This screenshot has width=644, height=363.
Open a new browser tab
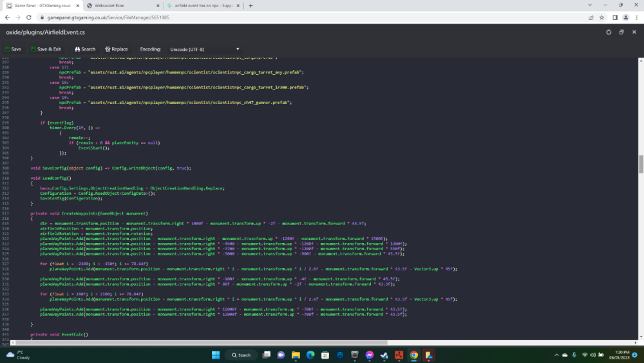[x=251, y=6]
